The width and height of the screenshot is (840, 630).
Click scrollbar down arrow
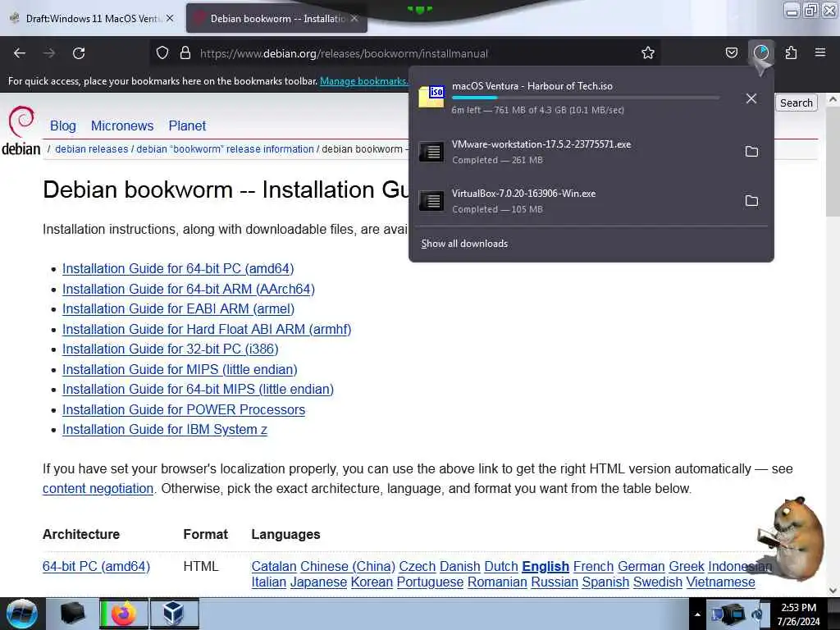[x=833, y=591]
